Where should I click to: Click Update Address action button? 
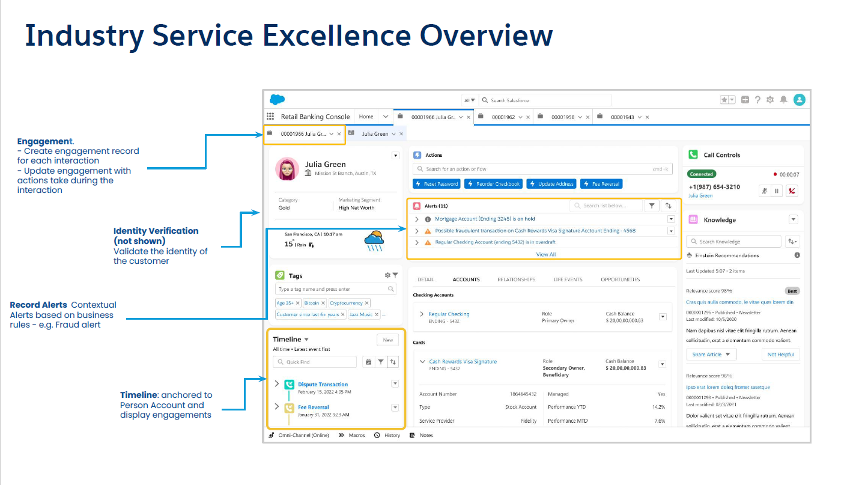(x=551, y=184)
